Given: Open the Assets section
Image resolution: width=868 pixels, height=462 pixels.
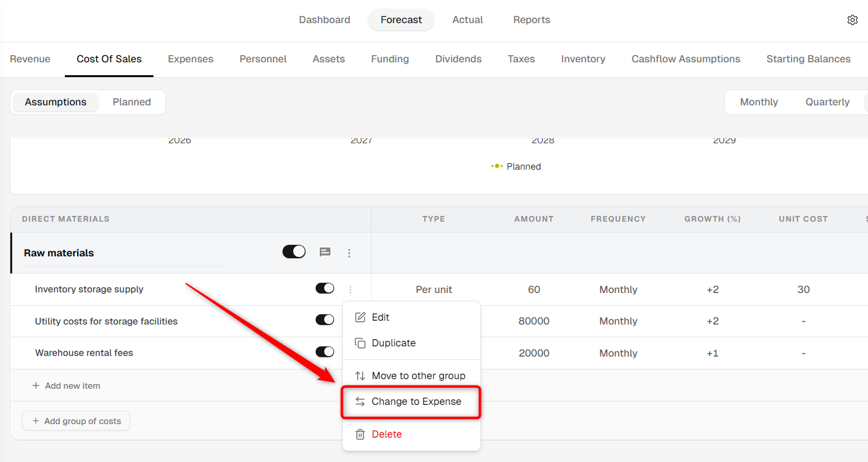Looking at the screenshot, I should click(329, 59).
